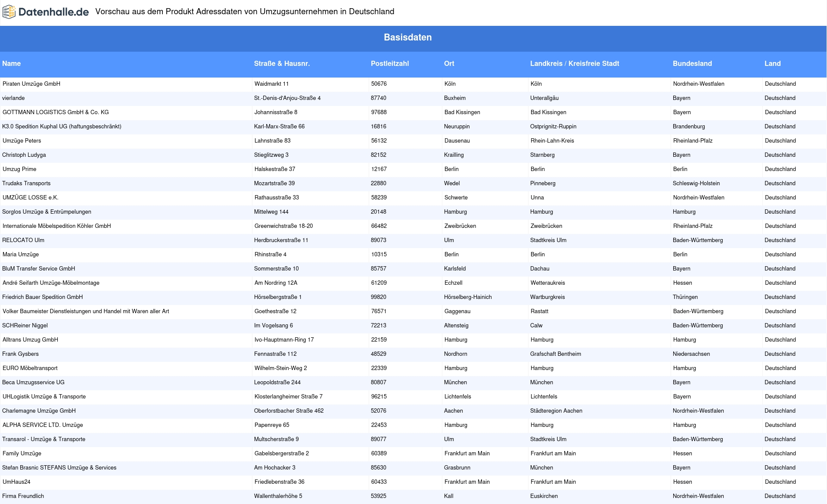The height and width of the screenshot is (504, 827).
Task: Click the Bundesland cell Brandenburg
Action: pyautogui.click(x=689, y=127)
